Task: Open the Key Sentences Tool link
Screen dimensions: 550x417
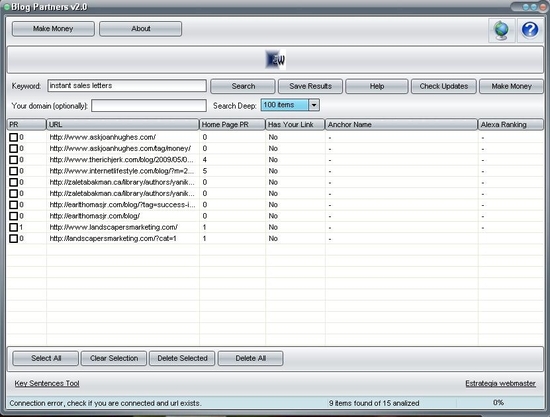Action: [47, 383]
